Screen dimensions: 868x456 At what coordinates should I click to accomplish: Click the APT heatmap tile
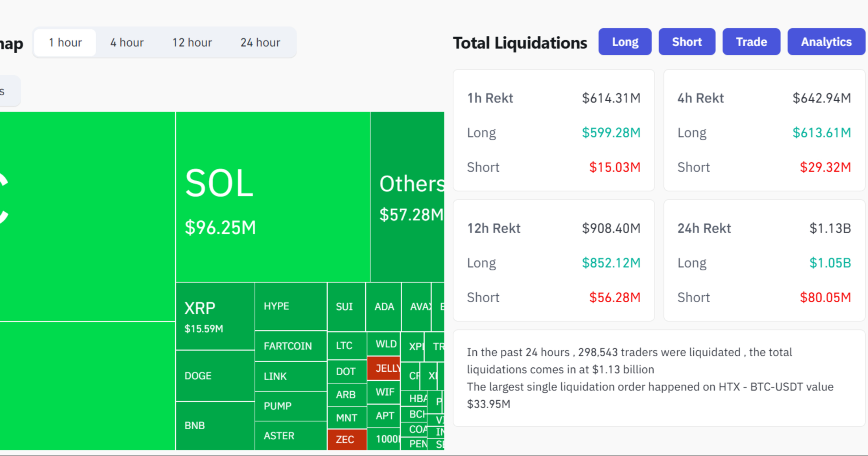click(x=384, y=416)
